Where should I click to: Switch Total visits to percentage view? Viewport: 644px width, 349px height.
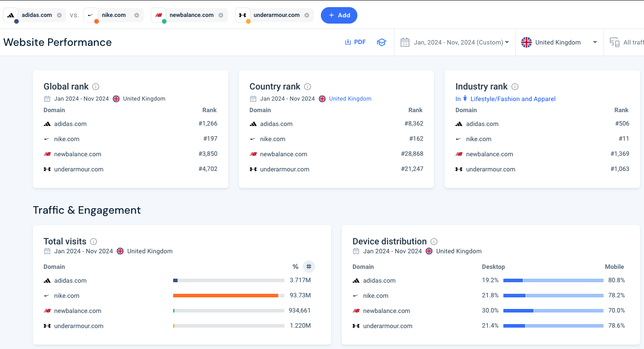pyautogui.click(x=296, y=267)
